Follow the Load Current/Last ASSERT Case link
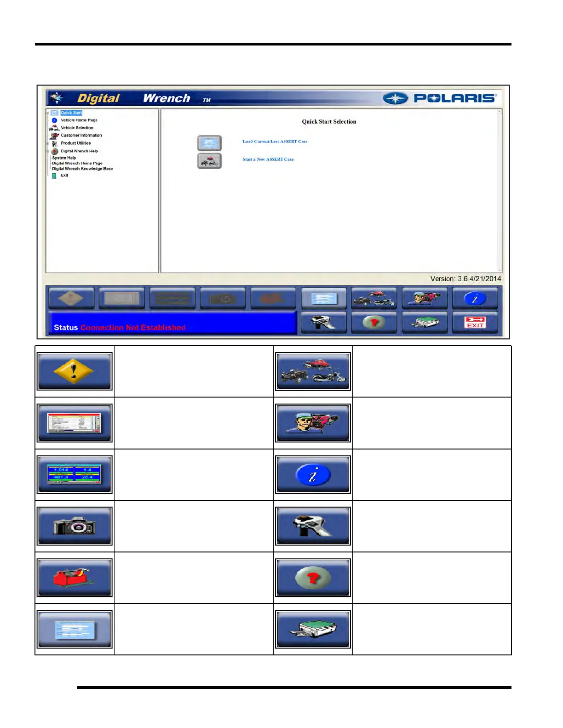Screen dimensions: 563x728 275,142
